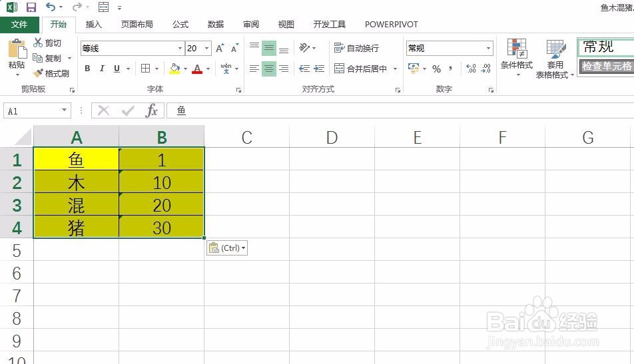Click the decrease indent icon
Viewport: 634px width, 364px height.
point(304,69)
